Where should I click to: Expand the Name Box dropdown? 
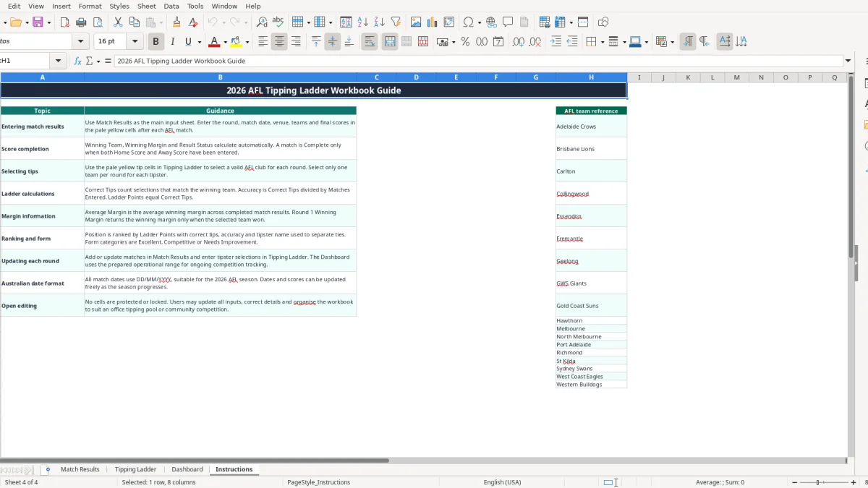(58, 61)
